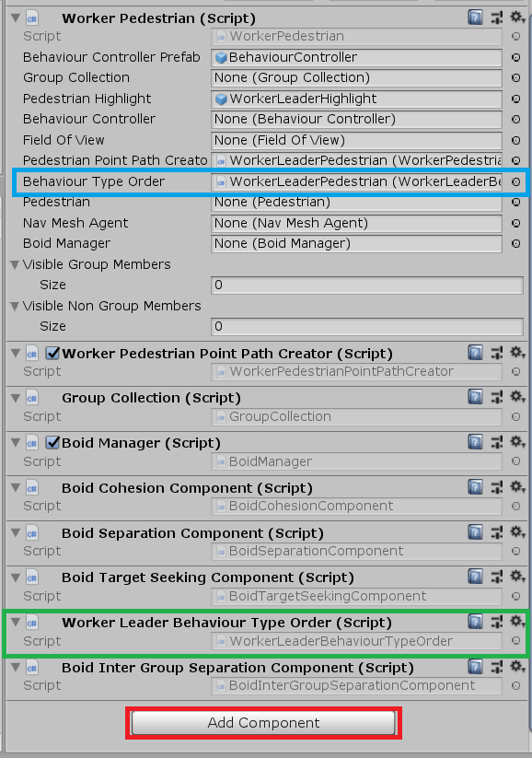The image size is (532, 758).
Task: Collapse the Worker Pedestrian script component
Action: tap(16, 18)
